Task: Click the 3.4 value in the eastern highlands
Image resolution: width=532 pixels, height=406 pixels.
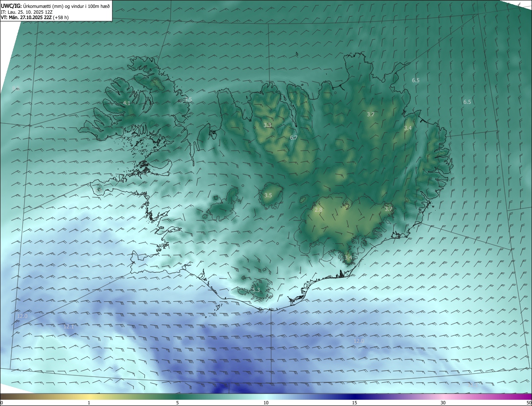Action: [408, 128]
